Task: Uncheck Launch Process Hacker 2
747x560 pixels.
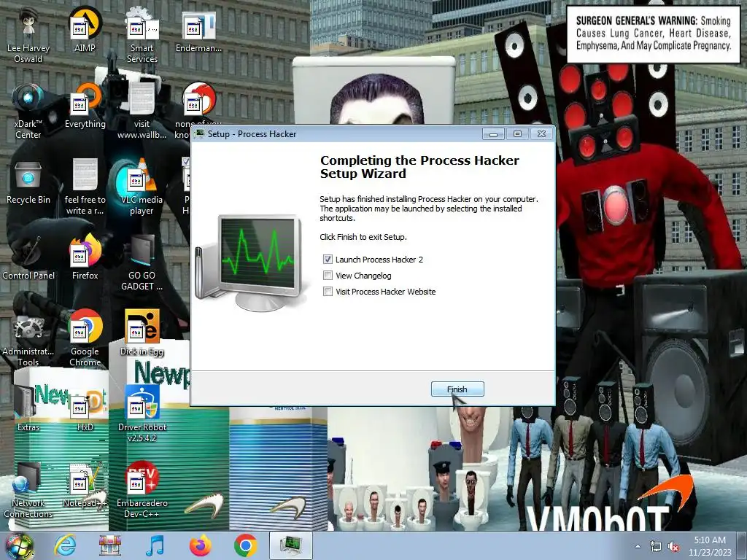Action: 328,260
